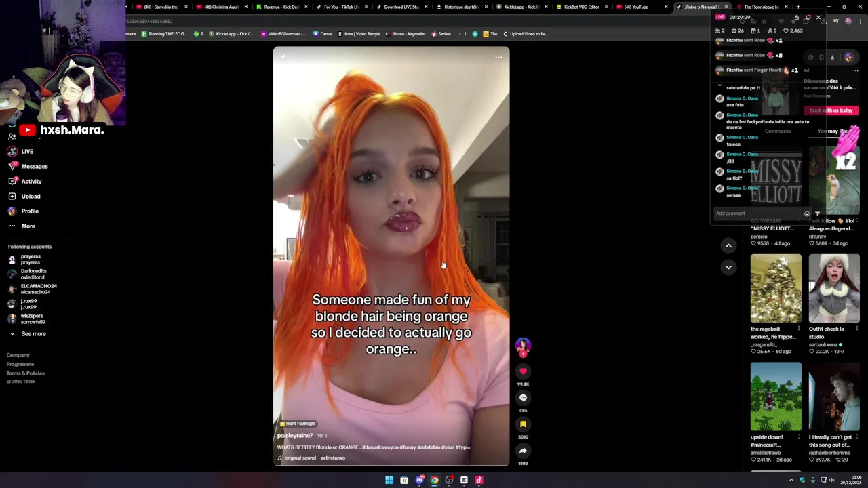Open original sound - xxtristanxo link

[x=315, y=457]
